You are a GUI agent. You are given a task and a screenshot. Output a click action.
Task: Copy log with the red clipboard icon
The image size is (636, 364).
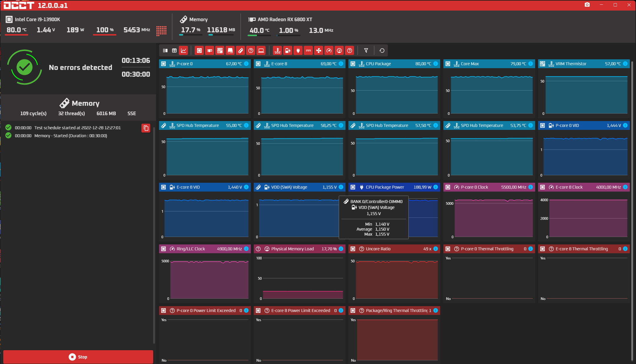pyautogui.click(x=146, y=128)
